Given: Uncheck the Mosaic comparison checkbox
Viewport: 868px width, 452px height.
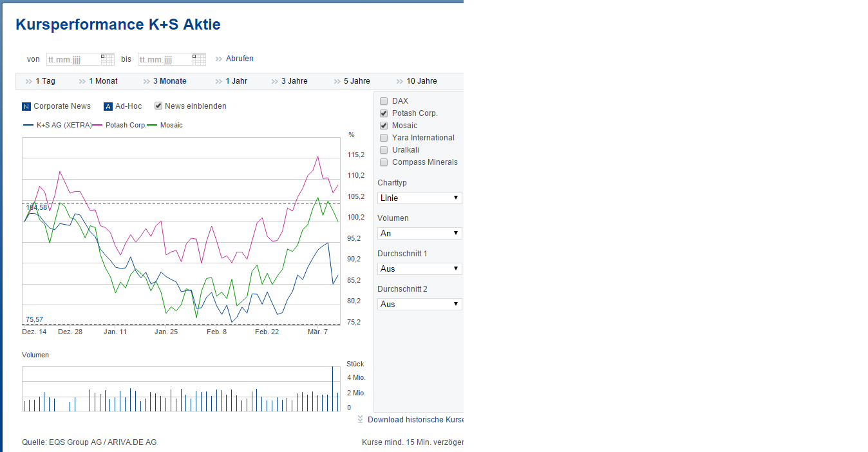Looking at the screenshot, I should (x=384, y=126).
